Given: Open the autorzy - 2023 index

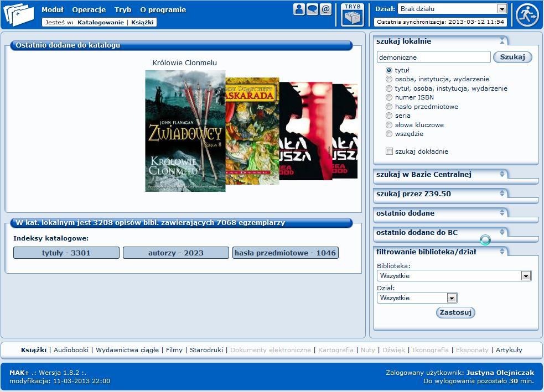Looking at the screenshot, I should [x=176, y=253].
